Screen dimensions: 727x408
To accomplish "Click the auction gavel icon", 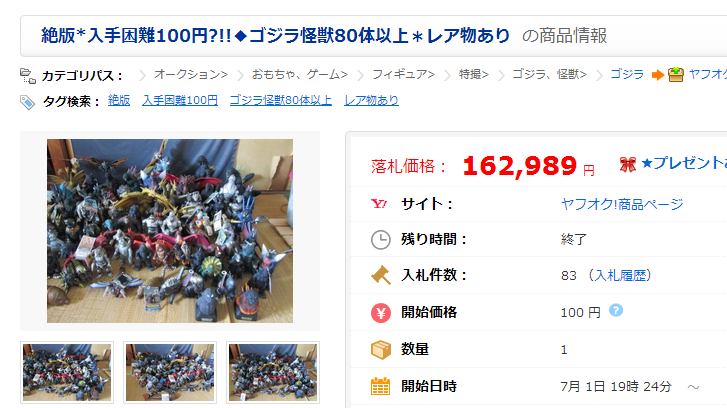I will click(381, 275).
